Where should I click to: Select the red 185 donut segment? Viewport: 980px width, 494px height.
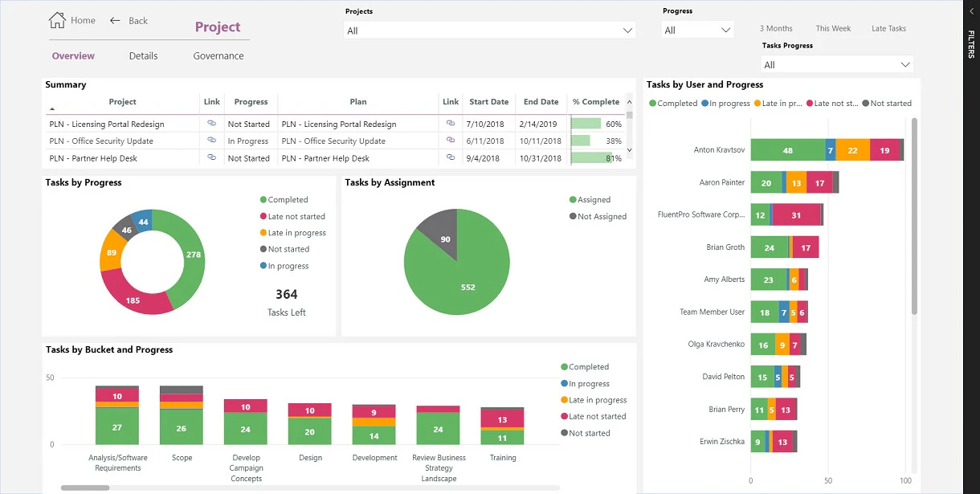133,300
